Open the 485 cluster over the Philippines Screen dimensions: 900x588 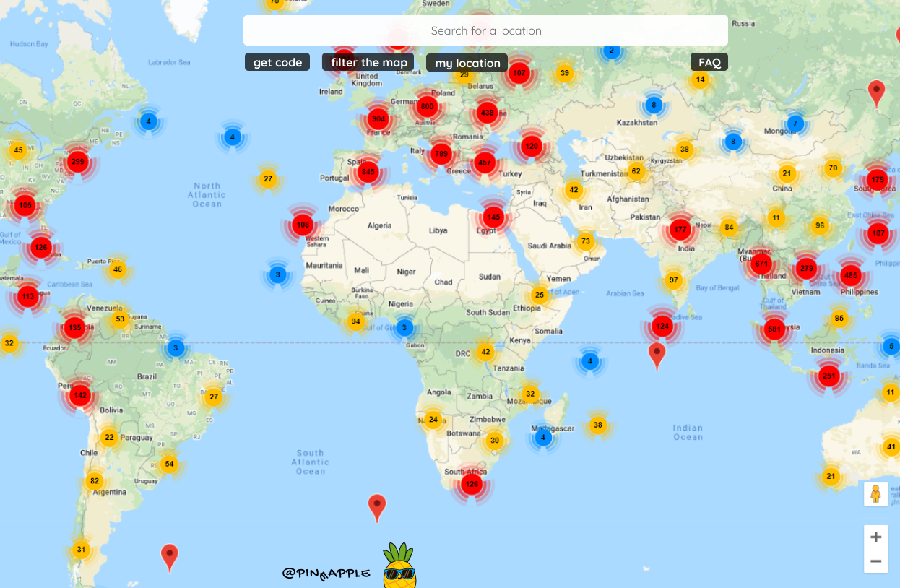pos(850,275)
